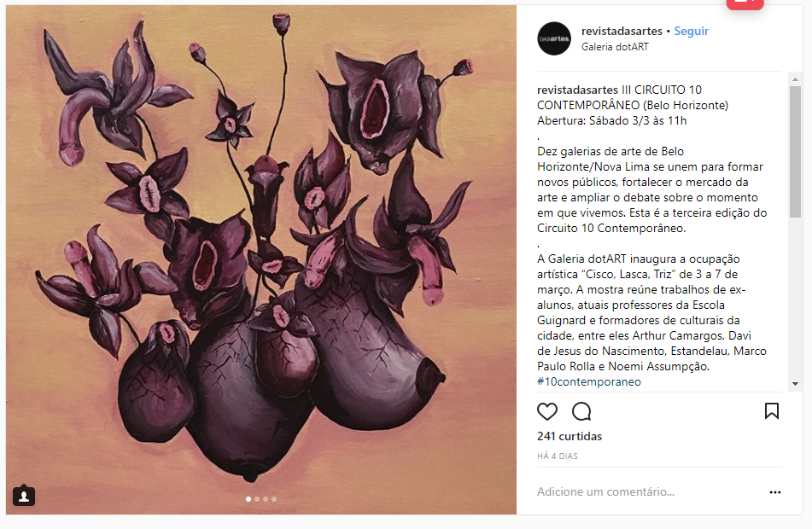The height and width of the screenshot is (529, 812).
Task: Click the red button at top edge
Action: pyautogui.click(x=745, y=4)
